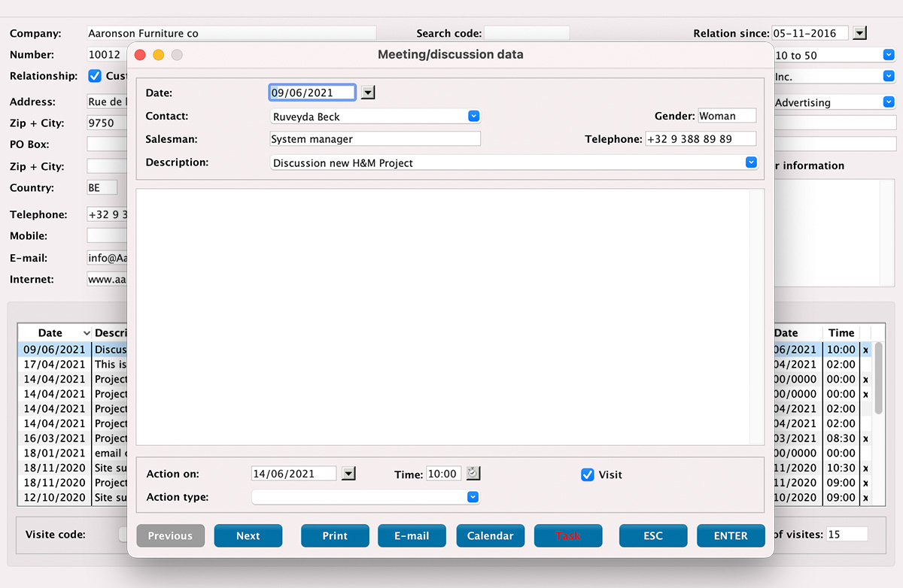Click the 08:30 time cell in table
The height and width of the screenshot is (588, 903).
pos(841,438)
